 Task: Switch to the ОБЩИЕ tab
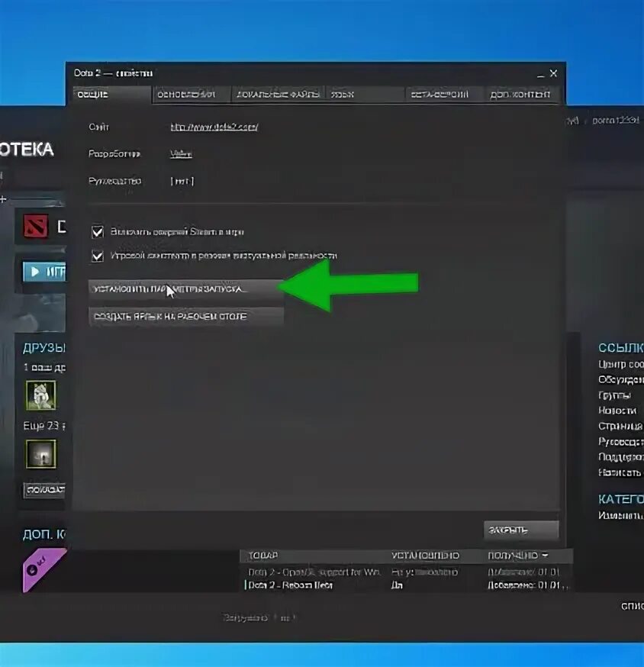coord(112,95)
